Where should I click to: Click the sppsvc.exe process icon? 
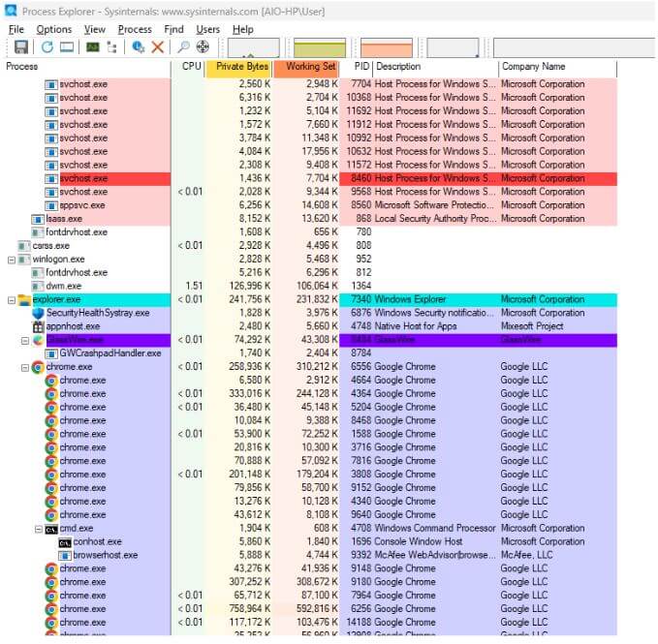[x=51, y=206]
